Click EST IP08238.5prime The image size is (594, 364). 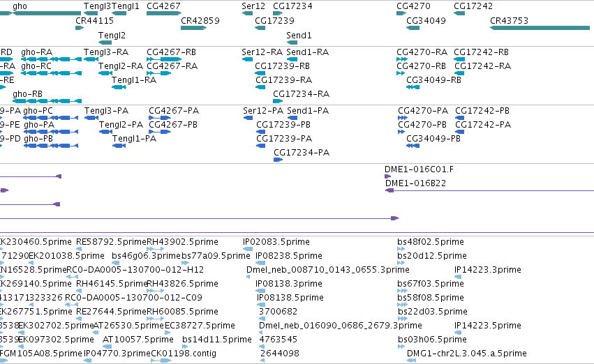pos(289,256)
